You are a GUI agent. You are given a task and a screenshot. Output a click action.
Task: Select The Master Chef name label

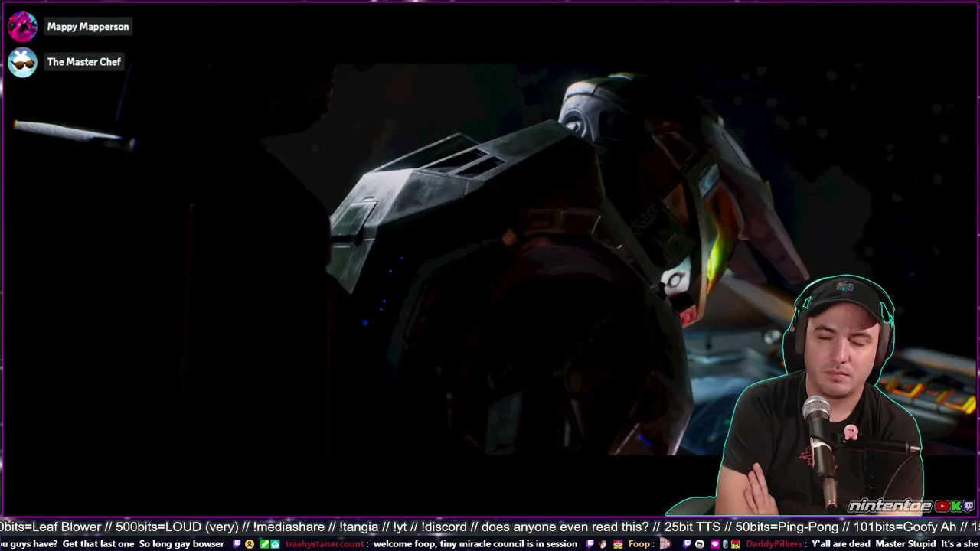click(x=84, y=62)
